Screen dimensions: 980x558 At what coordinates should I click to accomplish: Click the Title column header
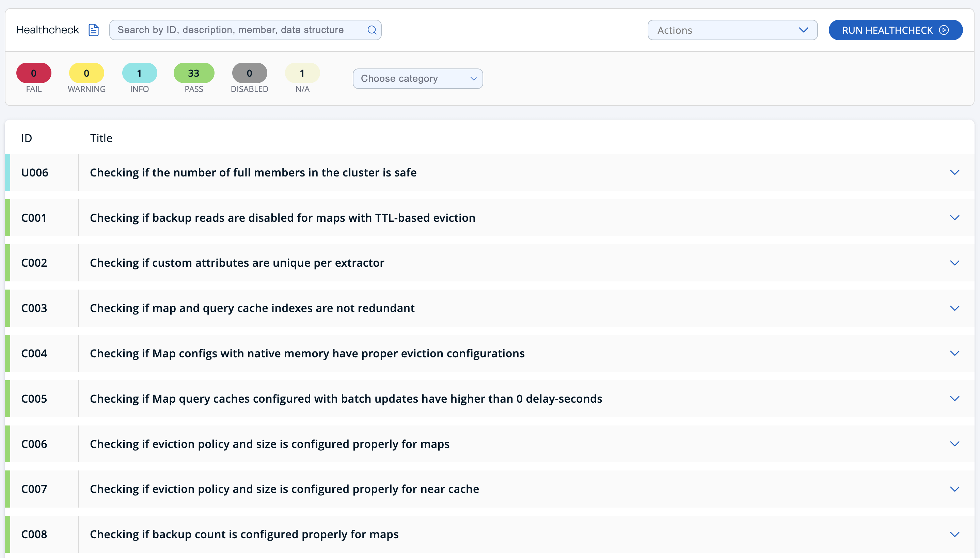[101, 138]
